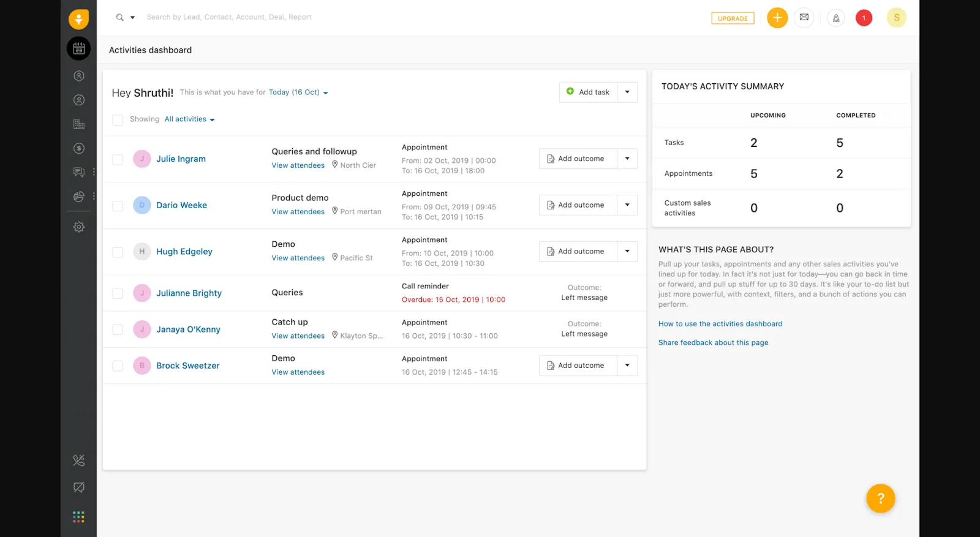This screenshot has height=537, width=980.
Task: Open the All activities filter dropdown
Action: (x=189, y=119)
